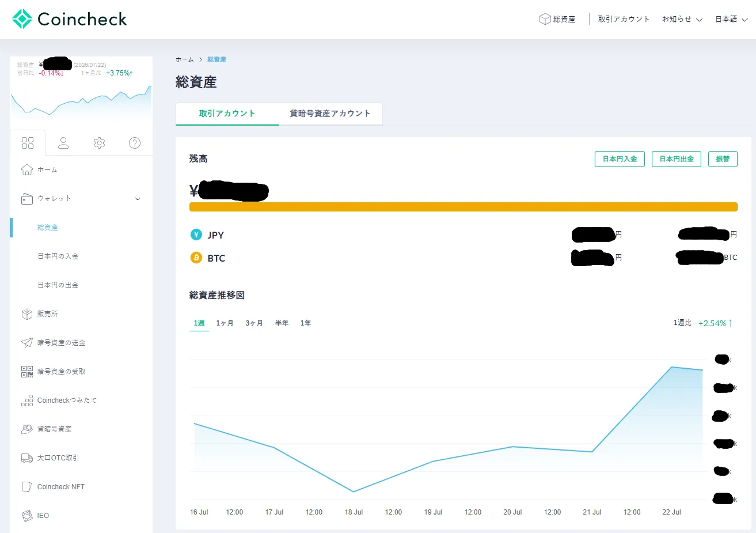Click the 22 Jul peak on the chart
Viewport: 756px width, 533px height.
click(x=671, y=367)
